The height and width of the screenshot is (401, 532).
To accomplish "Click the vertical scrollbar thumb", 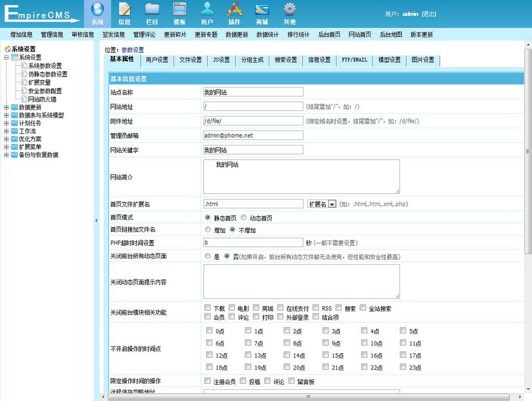I will pyautogui.click(x=528, y=151).
